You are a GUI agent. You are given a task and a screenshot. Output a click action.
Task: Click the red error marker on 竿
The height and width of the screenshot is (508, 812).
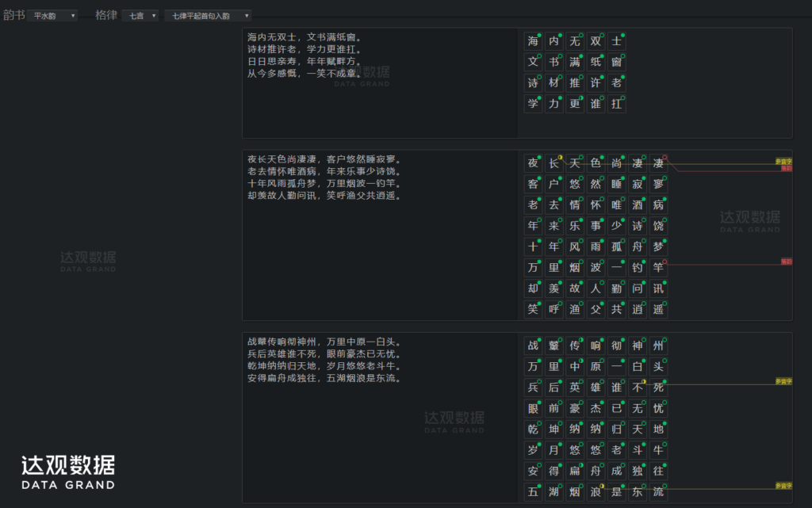665,261
